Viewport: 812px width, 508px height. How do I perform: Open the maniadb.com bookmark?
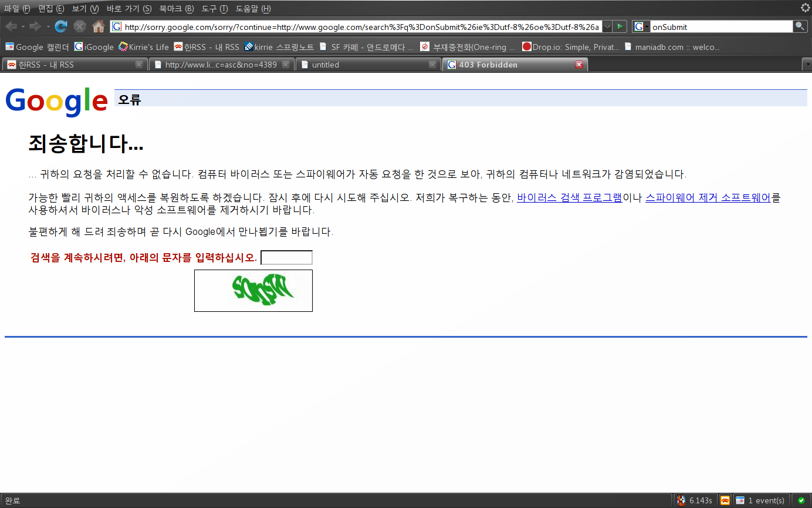coord(672,47)
